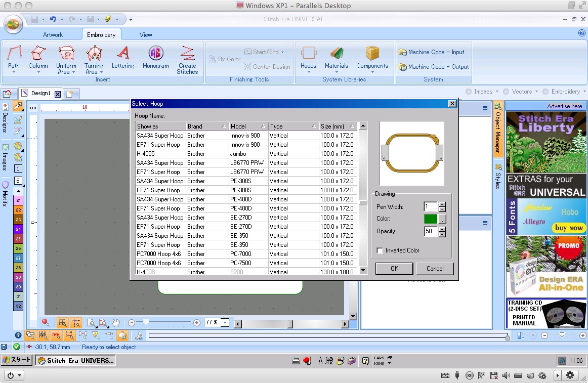Select the pan hand tool below canvas
588x383 pixels.
click(116, 322)
